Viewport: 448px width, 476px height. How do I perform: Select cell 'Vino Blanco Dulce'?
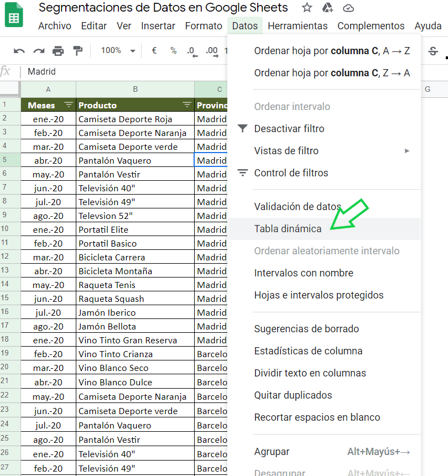point(135,382)
